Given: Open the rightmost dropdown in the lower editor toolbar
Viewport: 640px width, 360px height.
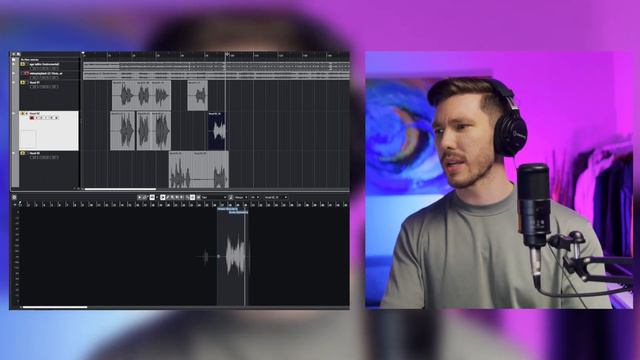Looking at the screenshot, I should 276,197.
